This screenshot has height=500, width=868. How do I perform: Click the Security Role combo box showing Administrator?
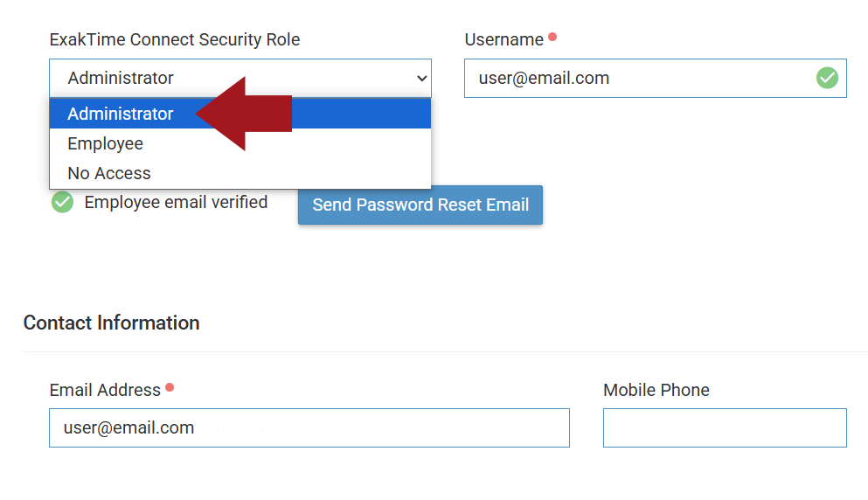point(240,78)
